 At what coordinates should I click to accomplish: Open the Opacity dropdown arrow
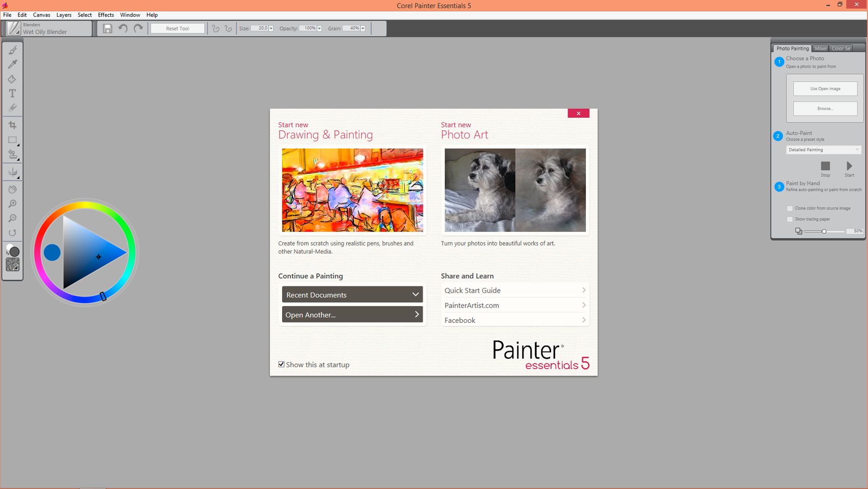[319, 28]
